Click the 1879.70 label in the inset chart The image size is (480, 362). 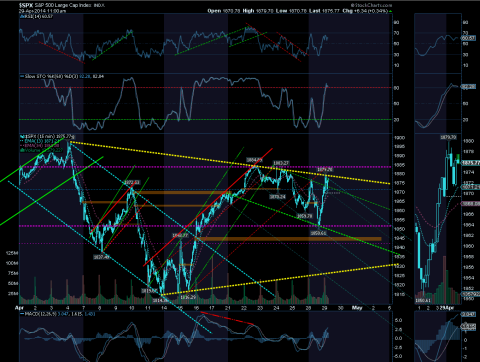[448, 137]
